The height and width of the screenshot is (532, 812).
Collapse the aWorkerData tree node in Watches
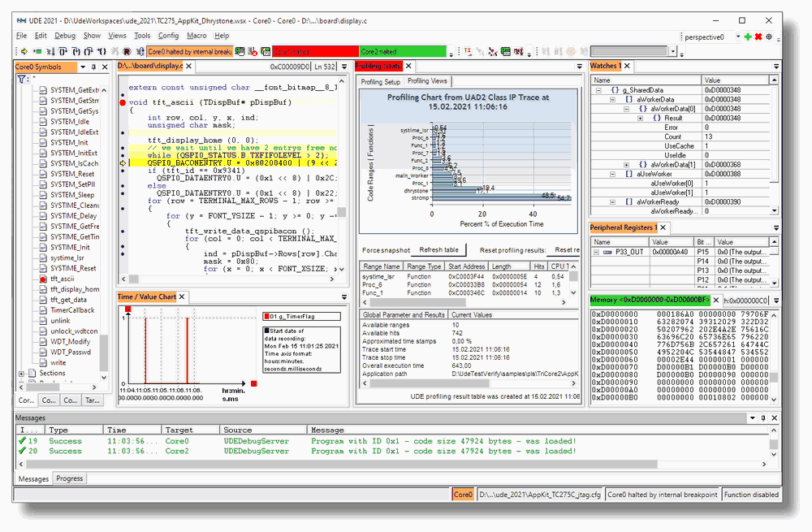pyautogui.click(x=612, y=98)
